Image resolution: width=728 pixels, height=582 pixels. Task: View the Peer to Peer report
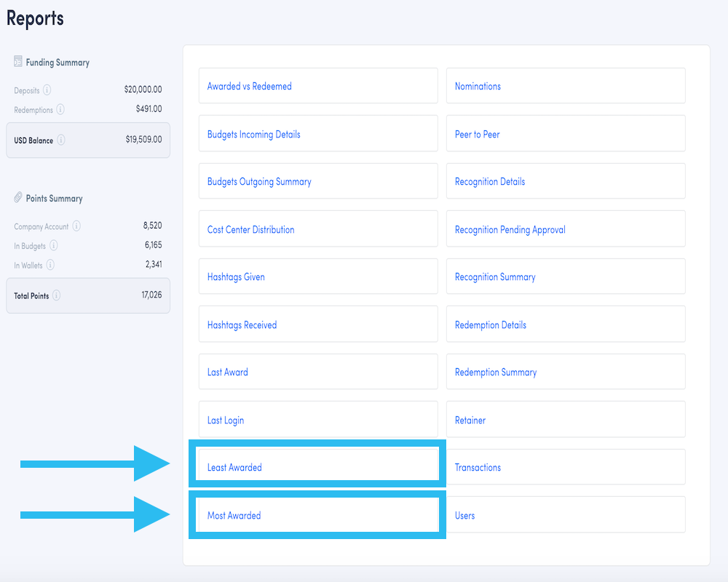[x=477, y=133]
